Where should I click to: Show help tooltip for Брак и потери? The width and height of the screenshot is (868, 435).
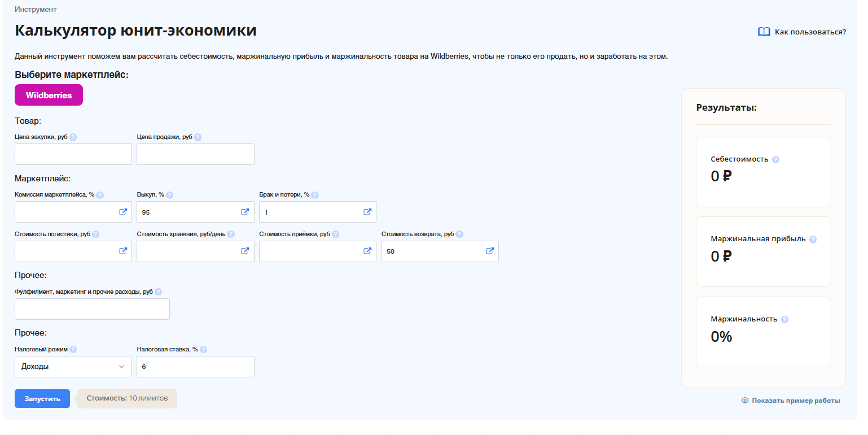(x=315, y=195)
